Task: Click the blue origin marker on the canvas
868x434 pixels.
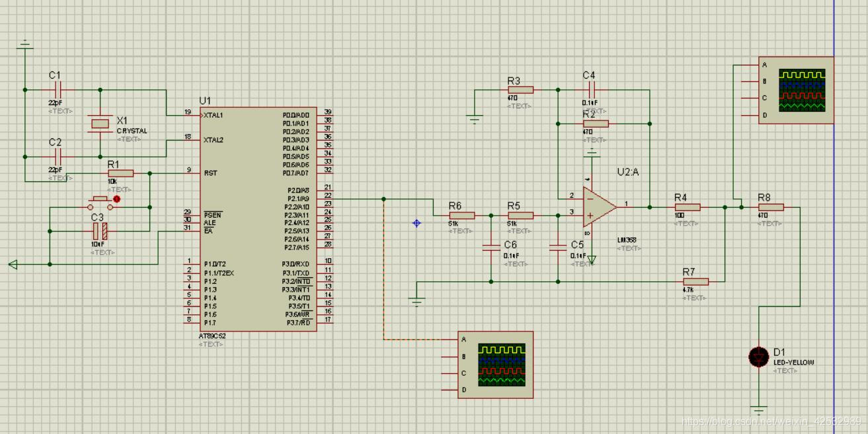Action: (x=416, y=224)
